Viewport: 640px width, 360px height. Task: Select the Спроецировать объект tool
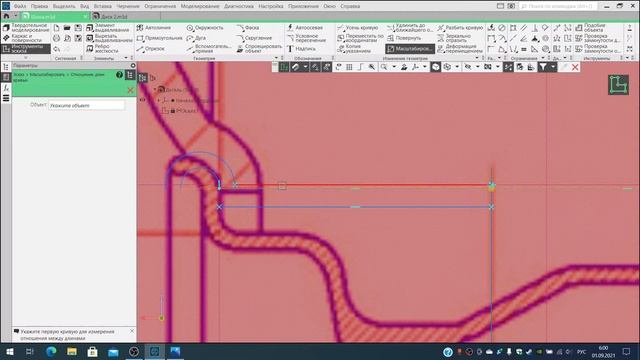(259, 49)
